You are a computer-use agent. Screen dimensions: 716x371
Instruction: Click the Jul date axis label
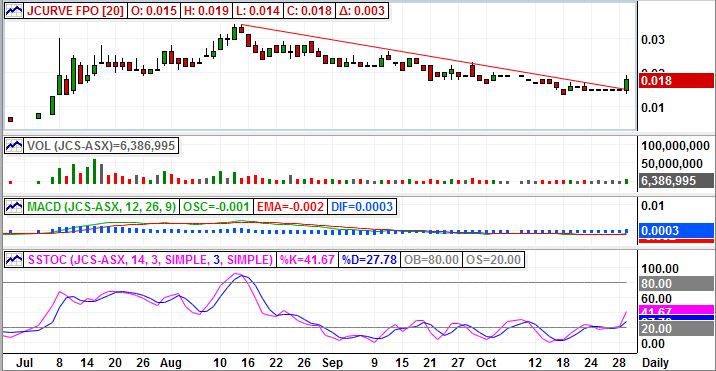[25, 363]
